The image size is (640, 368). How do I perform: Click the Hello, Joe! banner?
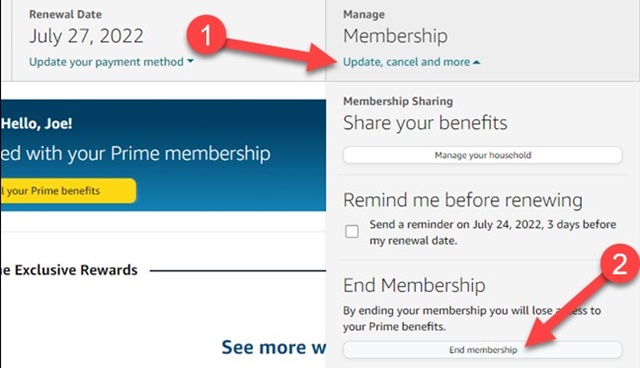pos(37,123)
